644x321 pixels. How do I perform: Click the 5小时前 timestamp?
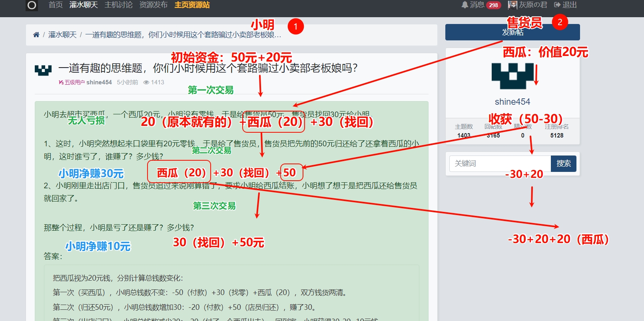click(x=128, y=82)
